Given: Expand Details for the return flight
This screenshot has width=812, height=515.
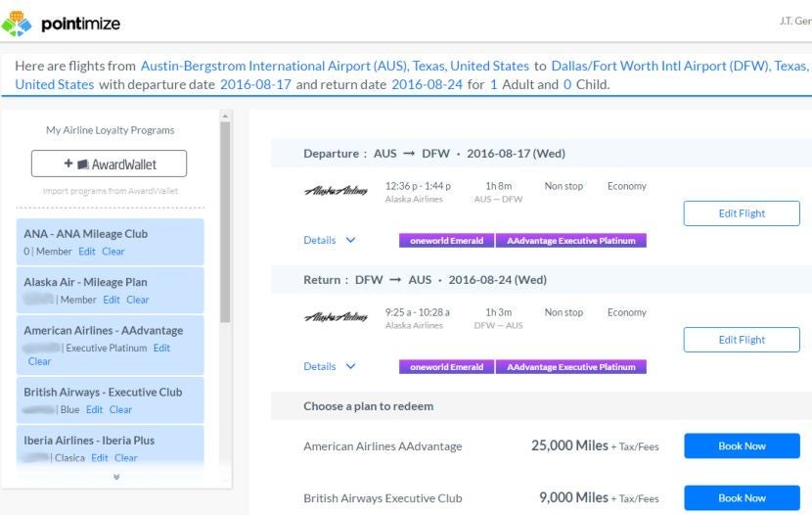Looking at the screenshot, I should [330, 367].
